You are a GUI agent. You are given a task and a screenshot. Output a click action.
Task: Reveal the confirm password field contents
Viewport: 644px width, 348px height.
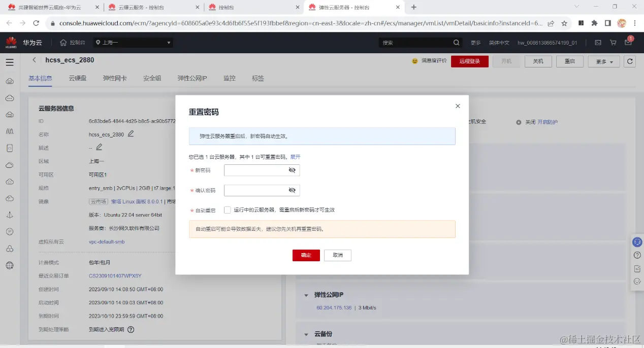click(292, 190)
